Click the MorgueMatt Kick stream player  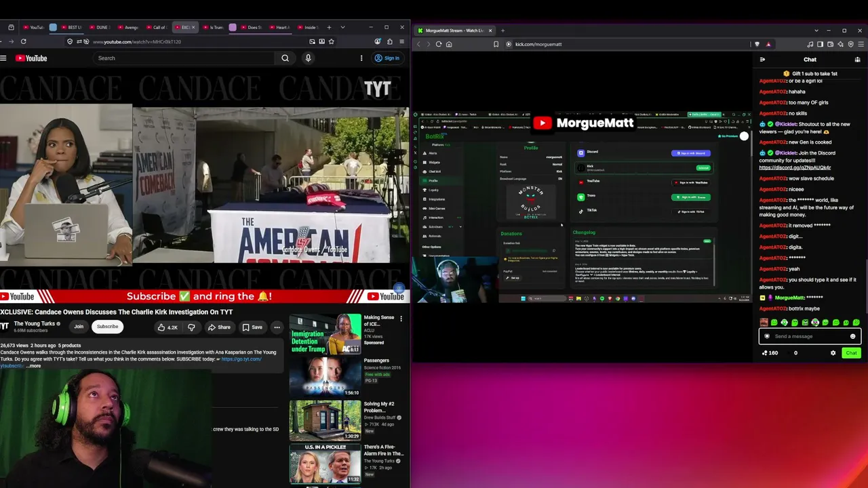point(583,207)
